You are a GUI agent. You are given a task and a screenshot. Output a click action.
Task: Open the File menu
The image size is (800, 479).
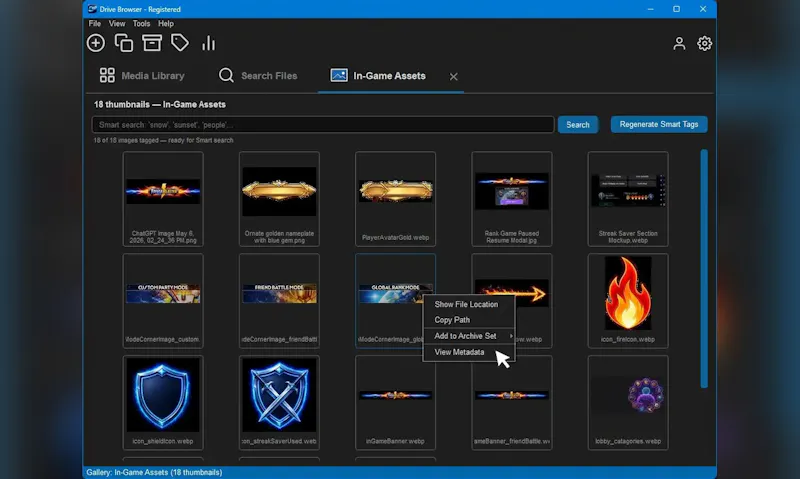pyautogui.click(x=94, y=23)
